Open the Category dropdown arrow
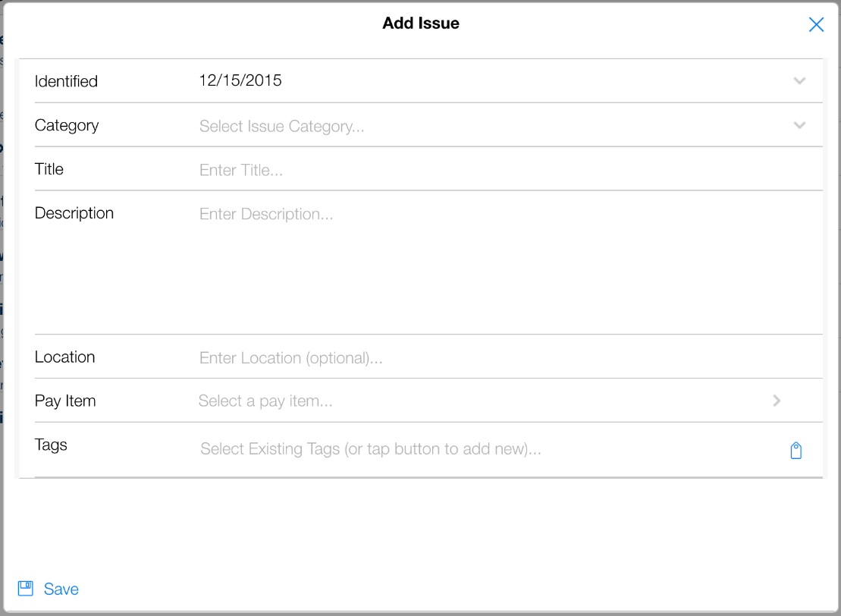Image resolution: width=841 pixels, height=616 pixels. coord(799,125)
